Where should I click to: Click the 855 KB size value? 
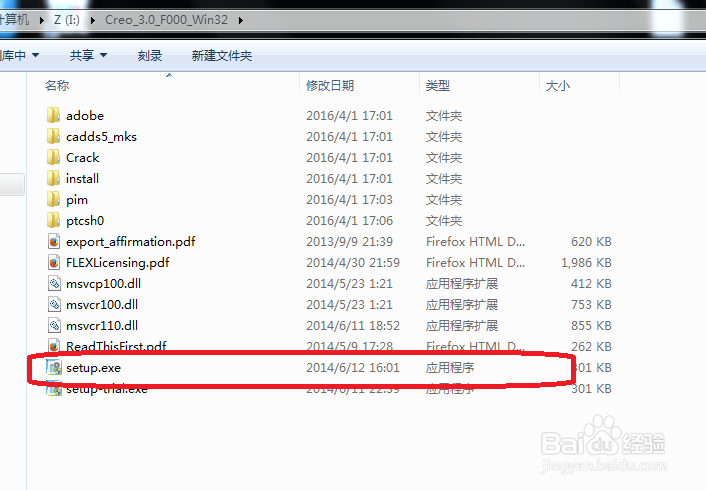(591, 326)
